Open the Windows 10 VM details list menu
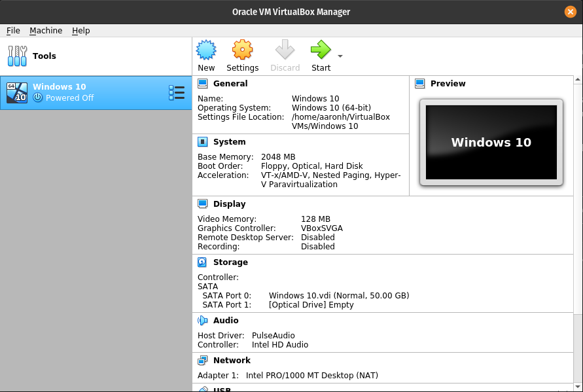583x392 pixels. pos(177,92)
